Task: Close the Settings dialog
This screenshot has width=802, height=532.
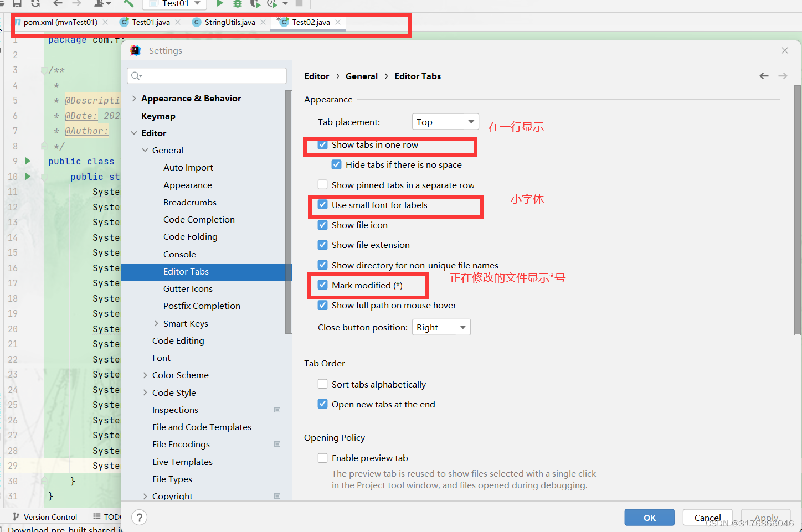Action: tap(785, 50)
